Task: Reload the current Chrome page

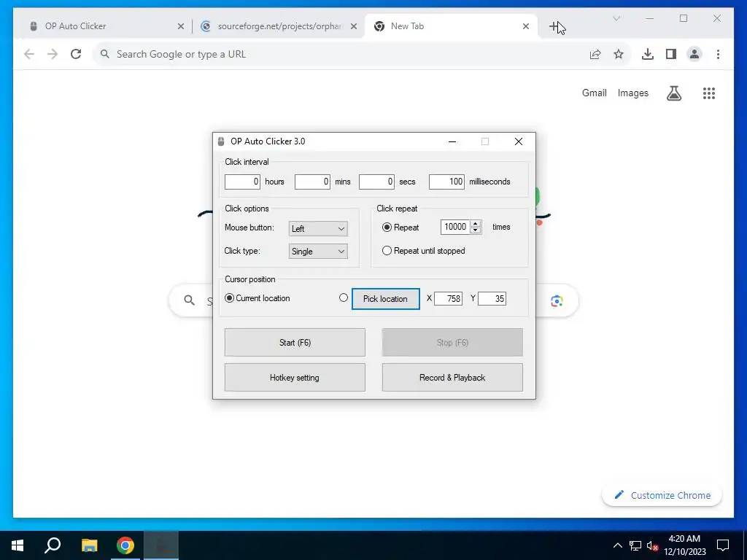Action: tap(76, 54)
